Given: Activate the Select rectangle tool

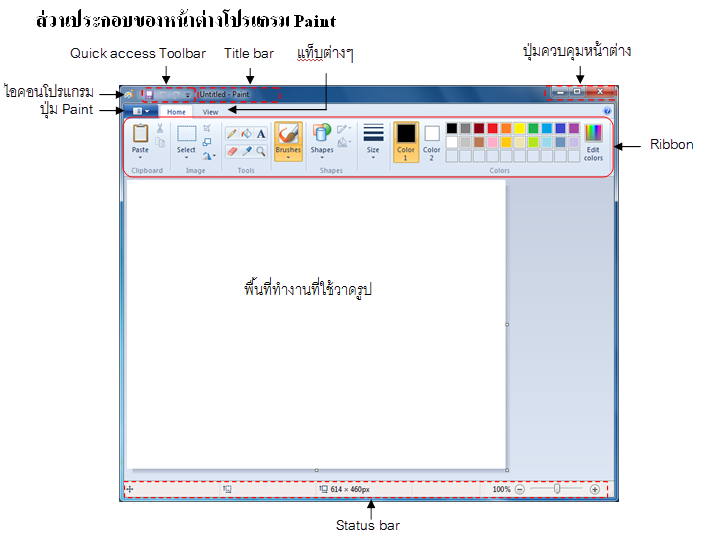Looking at the screenshot, I should [186, 134].
